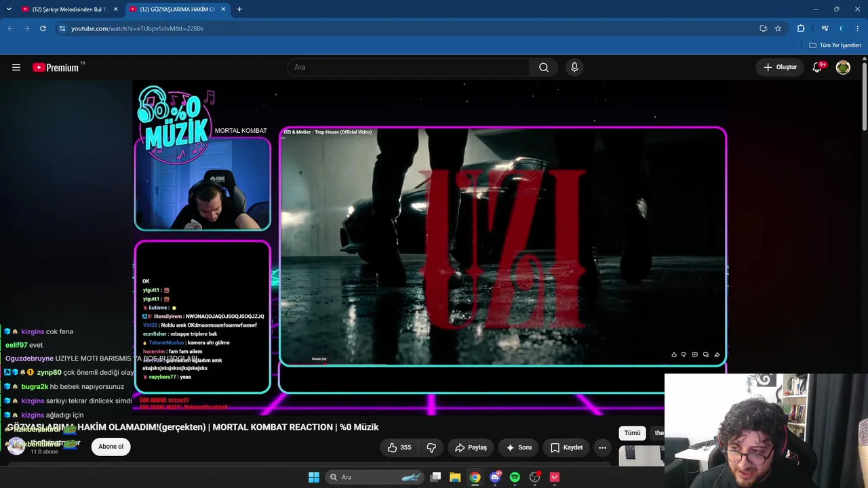Image resolution: width=868 pixels, height=488 pixels.
Task: Open Task View on taskbar
Action: tap(436, 477)
